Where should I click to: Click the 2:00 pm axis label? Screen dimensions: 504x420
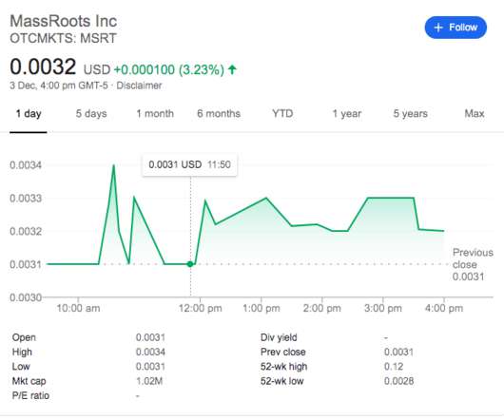[321, 308]
